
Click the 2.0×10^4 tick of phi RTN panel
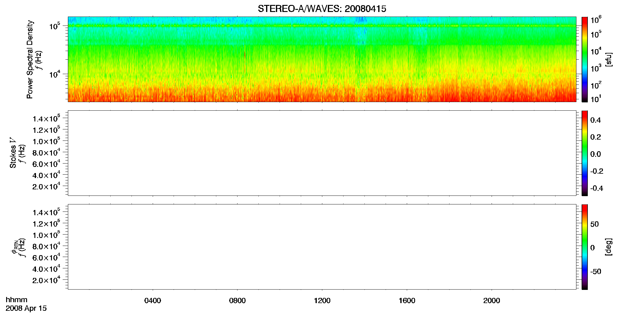tap(46, 280)
